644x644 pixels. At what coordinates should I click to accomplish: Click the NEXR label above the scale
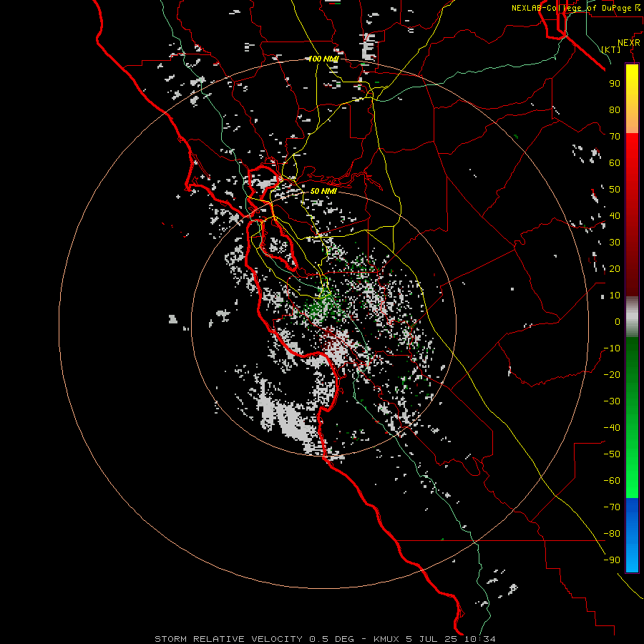(x=629, y=43)
